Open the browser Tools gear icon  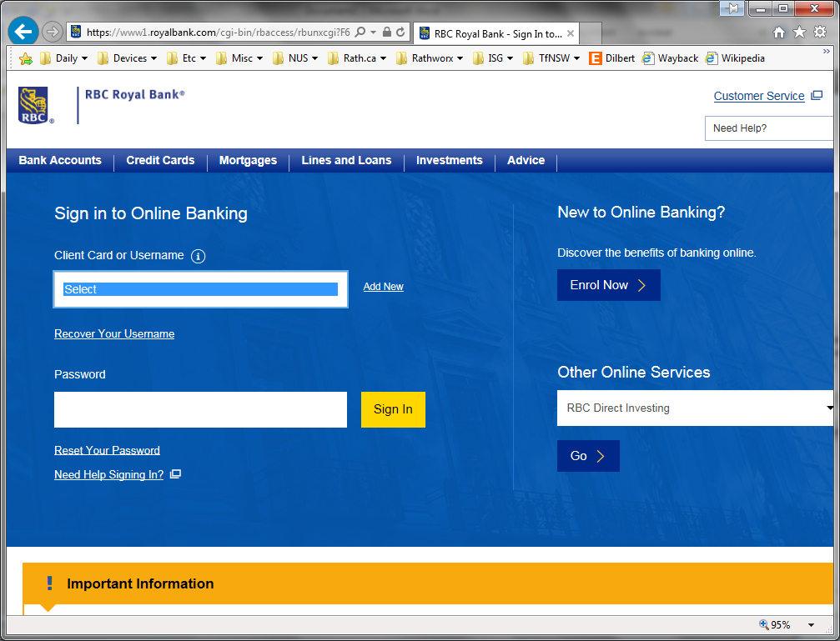click(x=819, y=33)
